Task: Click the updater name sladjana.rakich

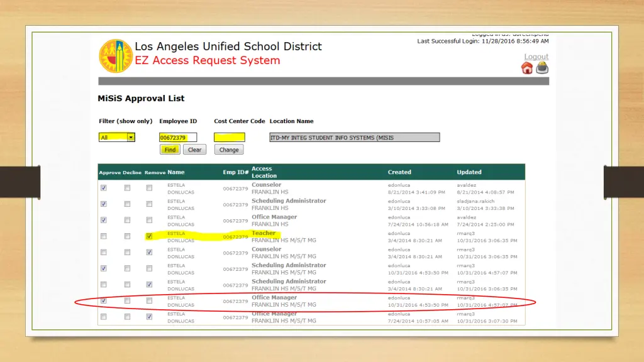Action: coord(475,201)
